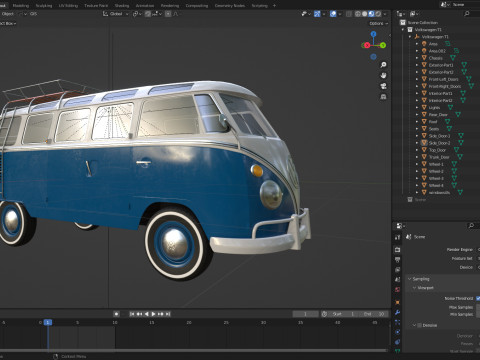Click the timeline play button
The image size is (480, 360).
(x=153, y=314)
